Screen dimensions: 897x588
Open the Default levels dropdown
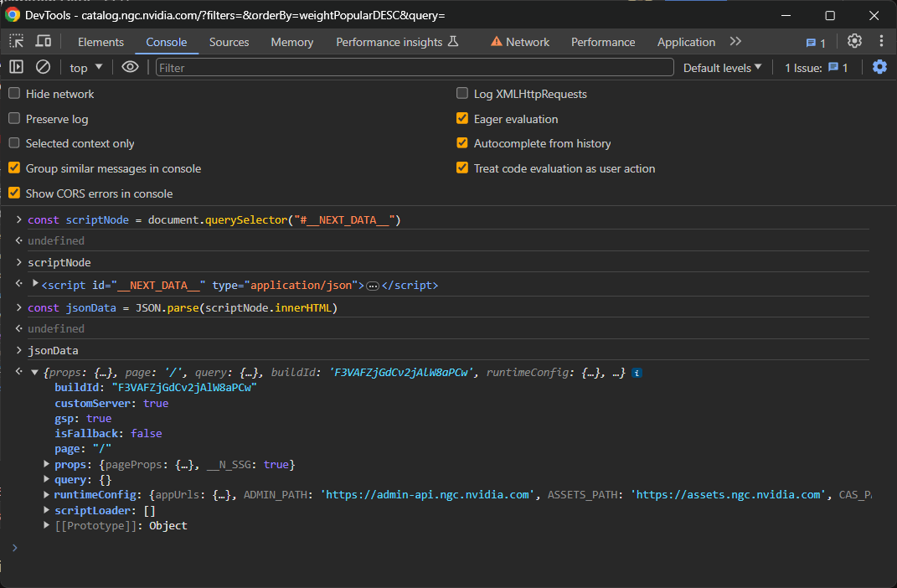click(x=722, y=67)
